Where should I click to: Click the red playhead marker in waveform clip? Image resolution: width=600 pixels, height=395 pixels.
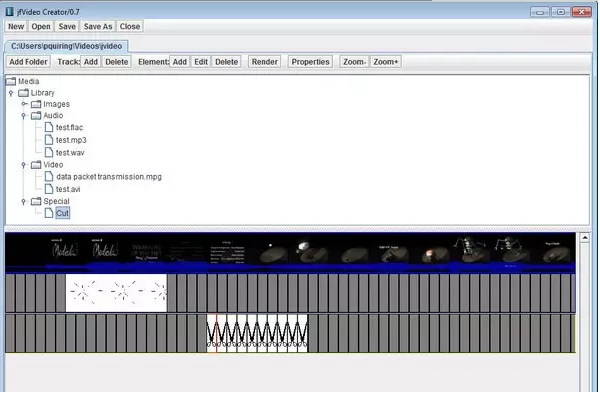[x=217, y=333]
